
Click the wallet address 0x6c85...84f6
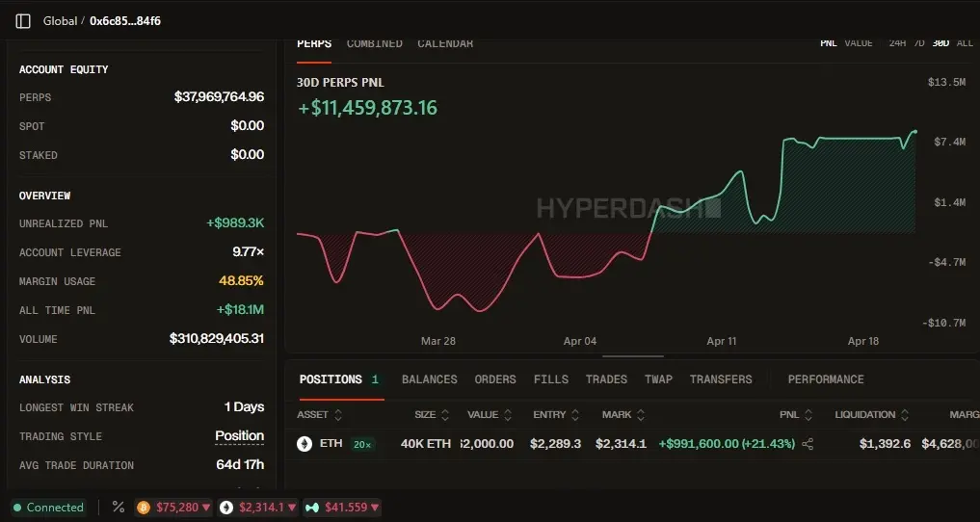pos(125,21)
